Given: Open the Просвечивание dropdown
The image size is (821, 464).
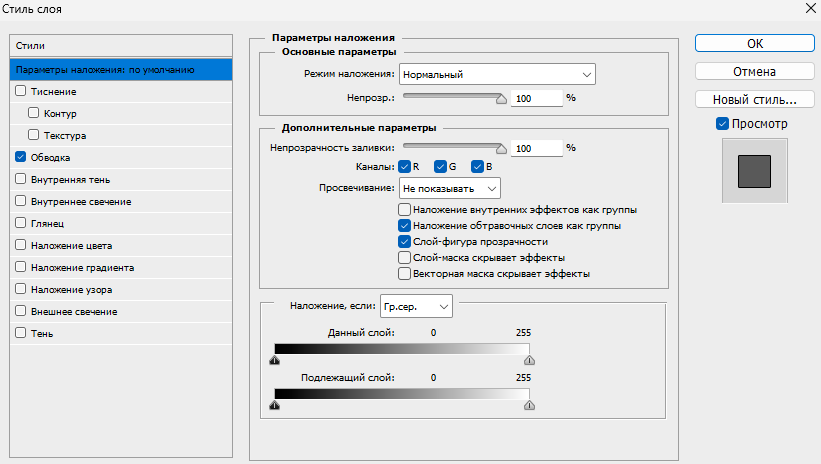Looking at the screenshot, I should click(x=450, y=188).
